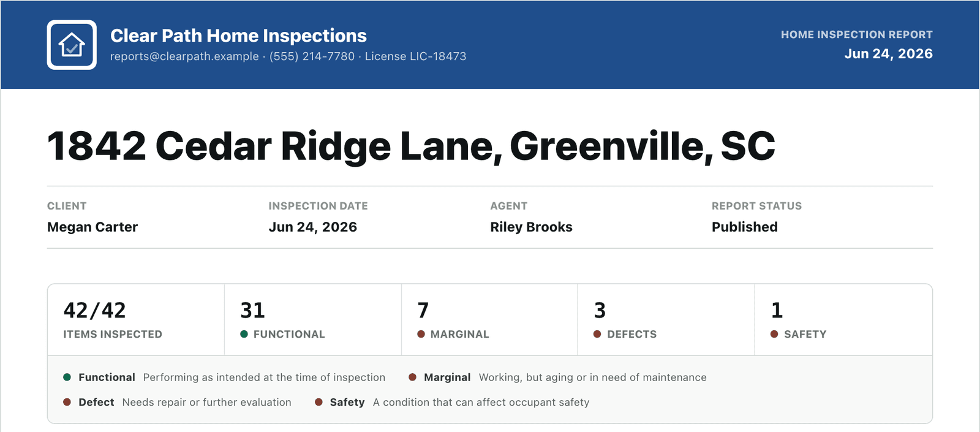980x432 pixels.
Task: Click the agent name Riley Brooks
Action: pyautogui.click(x=531, y=227)
